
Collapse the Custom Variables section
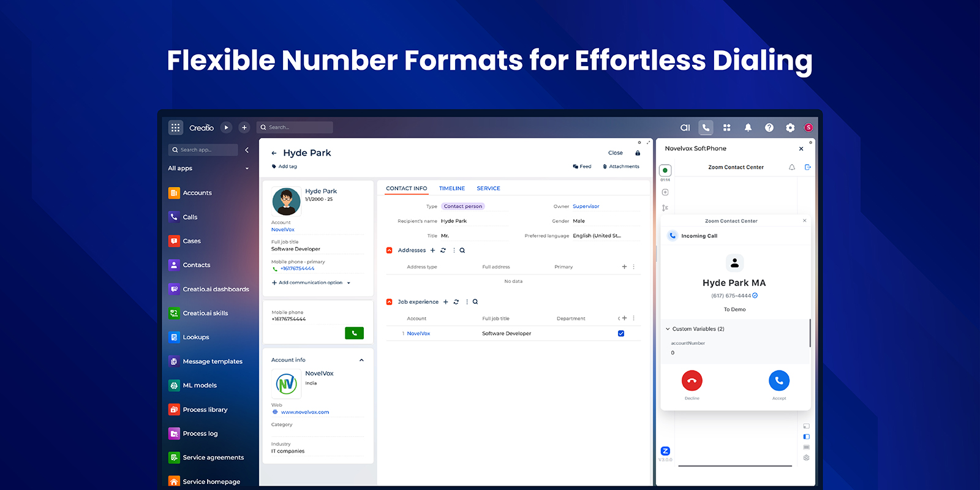[668, 329]
